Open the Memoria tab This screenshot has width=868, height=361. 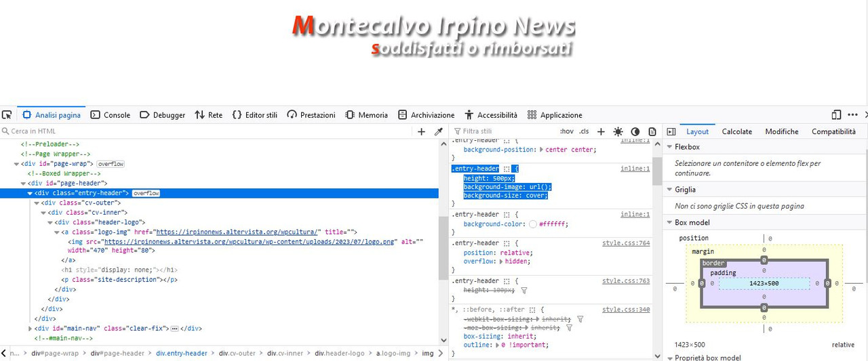(367, 115)
